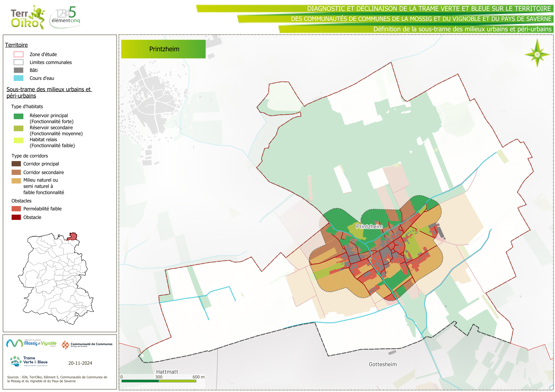
Task: Click the Hattmatt map label
Action: (167, 372)
